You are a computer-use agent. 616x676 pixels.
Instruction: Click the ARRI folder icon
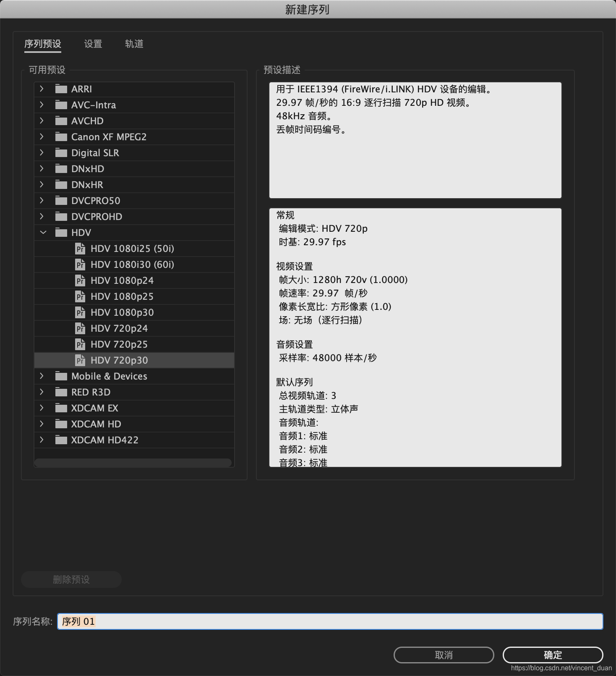61,89
